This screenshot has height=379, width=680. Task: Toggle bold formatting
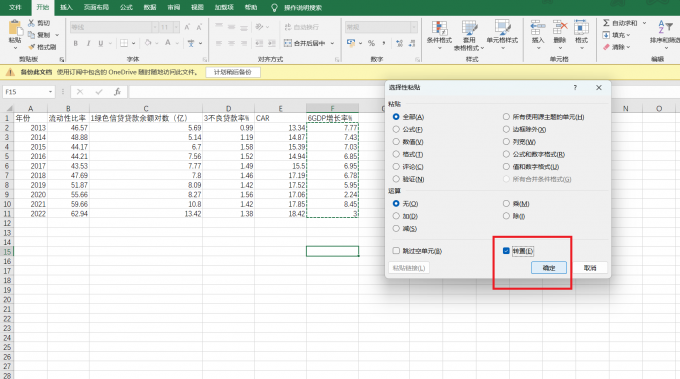coord(76,43)
